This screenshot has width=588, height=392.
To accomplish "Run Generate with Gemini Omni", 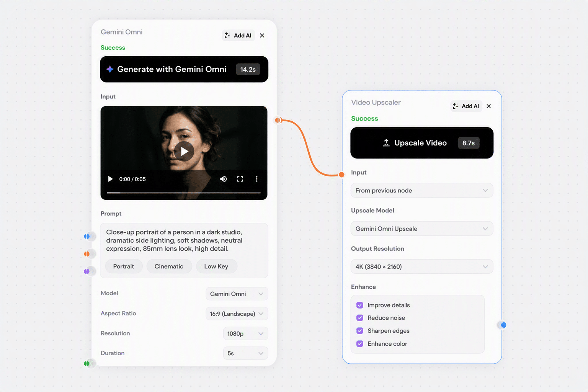I will tap(184, 69).
